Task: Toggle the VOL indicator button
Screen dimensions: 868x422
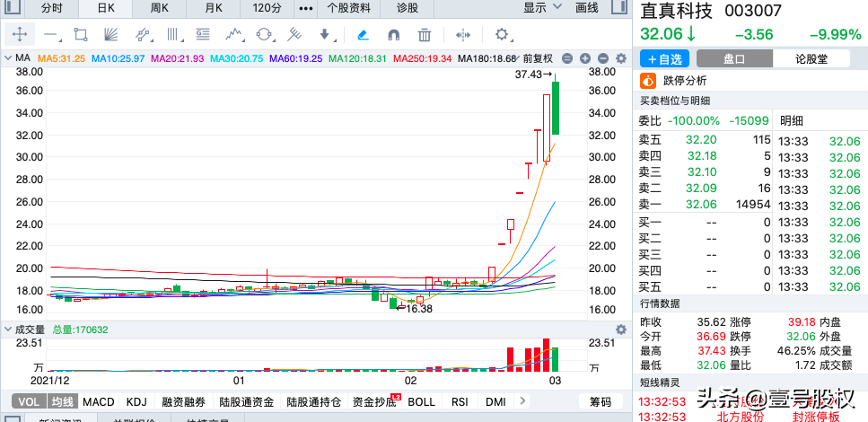Action: click(29, 401)
